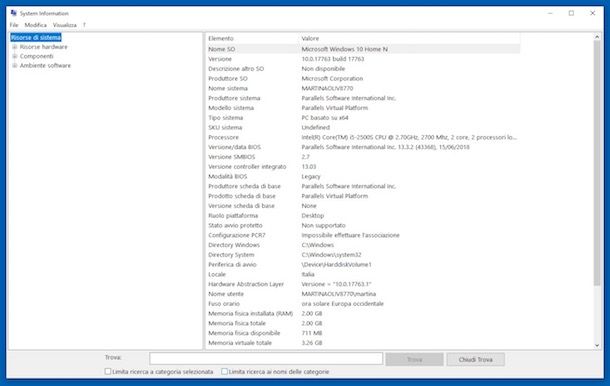The image size is (610, 386).
Task: Select the Modalità BIOS row
Action: tap(363, 176)
